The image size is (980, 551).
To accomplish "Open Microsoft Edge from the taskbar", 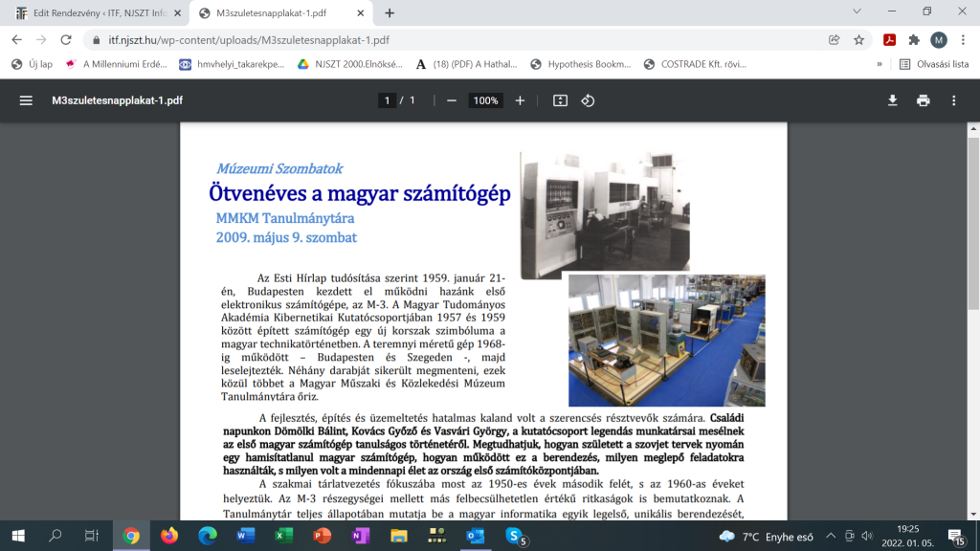I will [208, 536].
